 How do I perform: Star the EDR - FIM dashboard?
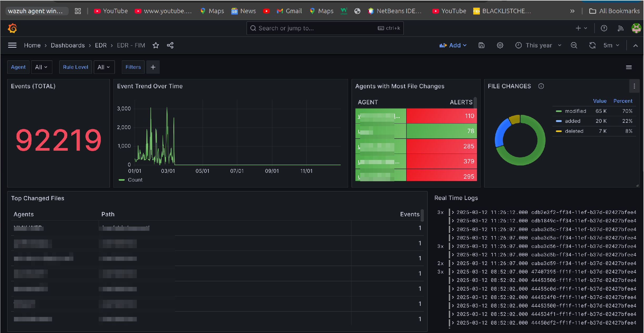pyautogui.click(x=156, y=45)
